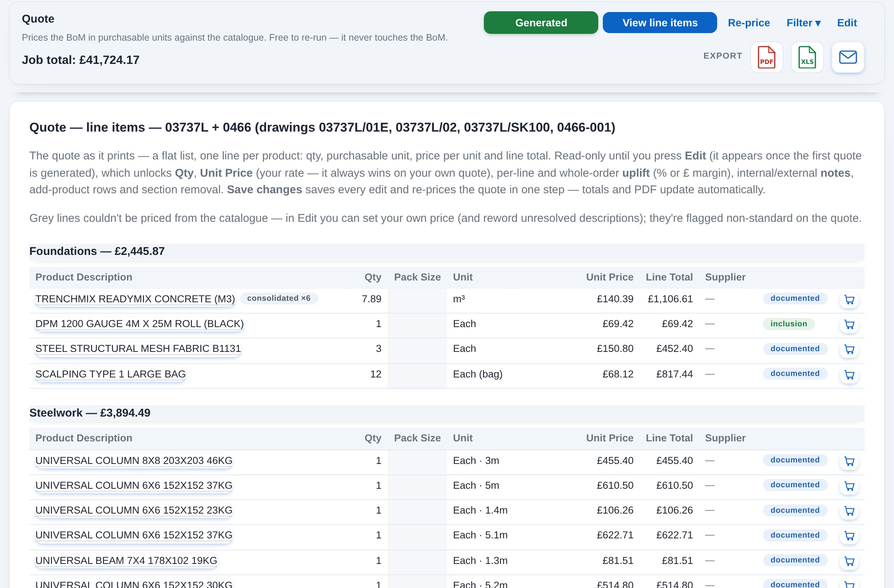
Task: Open UNIVERSAL COLUMN 8X8 203X203 46KG product
Action: pos(134,461)
